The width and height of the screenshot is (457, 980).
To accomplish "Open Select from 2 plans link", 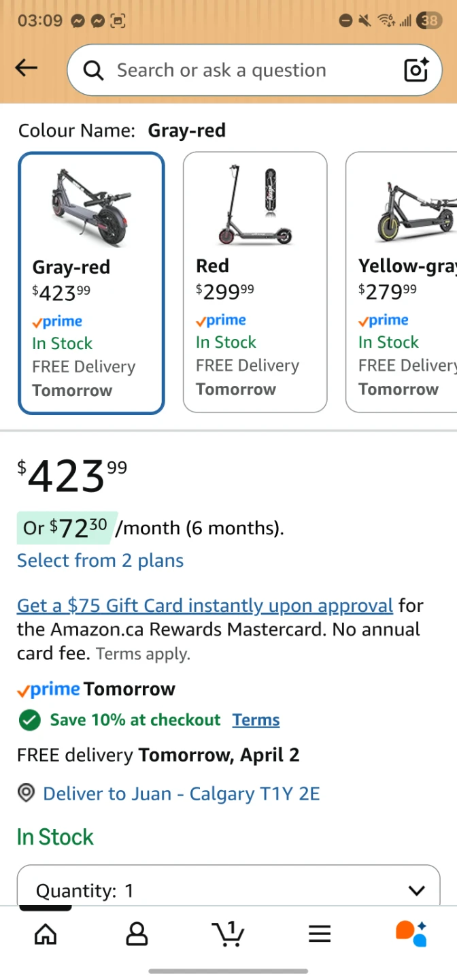I will tap(100, 561).
